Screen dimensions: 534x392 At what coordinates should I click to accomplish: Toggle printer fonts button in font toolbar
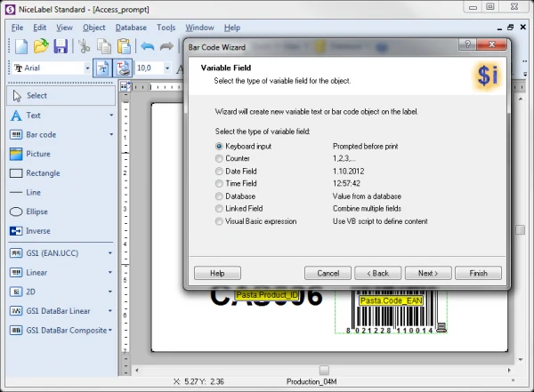tap(122, 68)
